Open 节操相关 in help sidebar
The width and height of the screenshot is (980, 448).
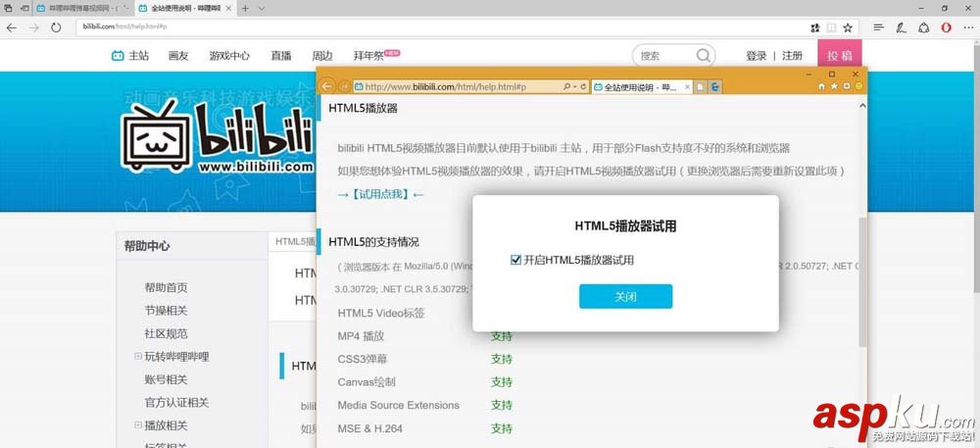[x=166, y=311]
